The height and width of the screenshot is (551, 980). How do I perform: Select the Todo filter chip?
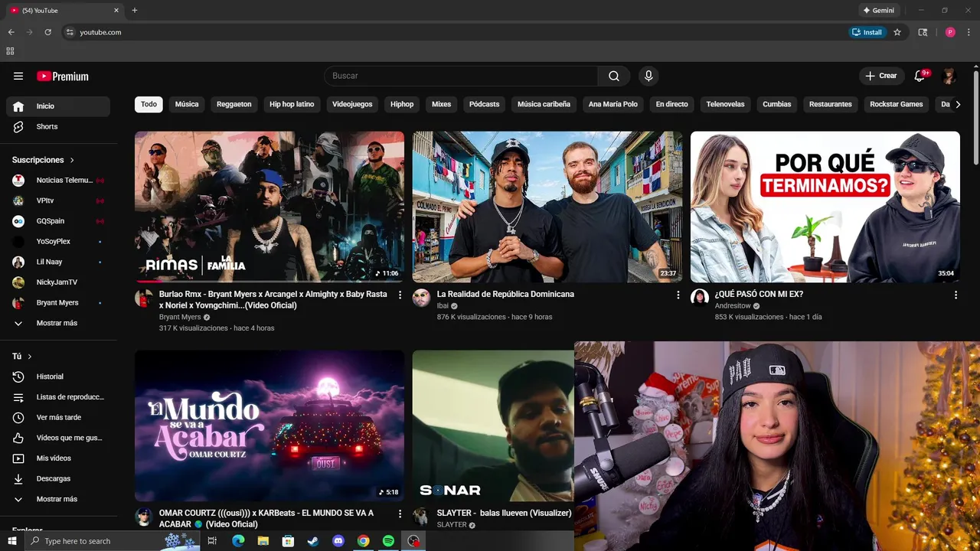click(149, 104)
